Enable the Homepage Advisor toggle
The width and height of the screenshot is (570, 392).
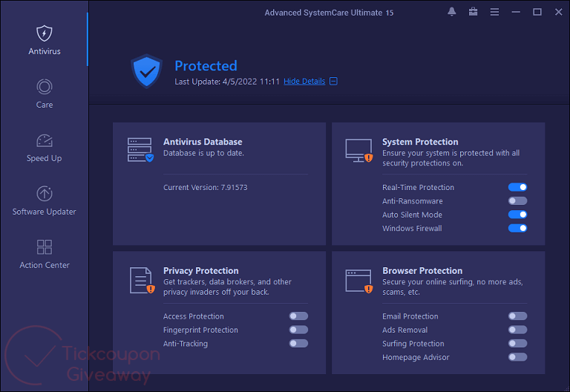pos(517,357)
